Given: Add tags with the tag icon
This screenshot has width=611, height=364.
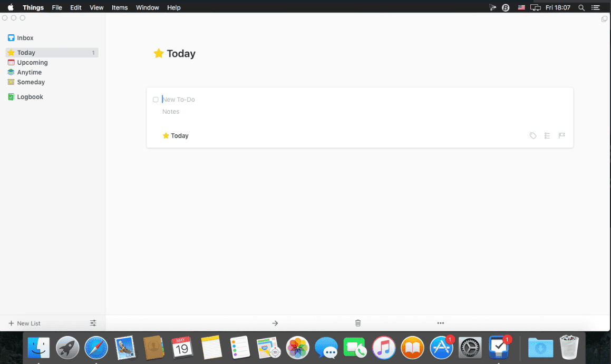Looking at the screenshot, I should point(532,136).
